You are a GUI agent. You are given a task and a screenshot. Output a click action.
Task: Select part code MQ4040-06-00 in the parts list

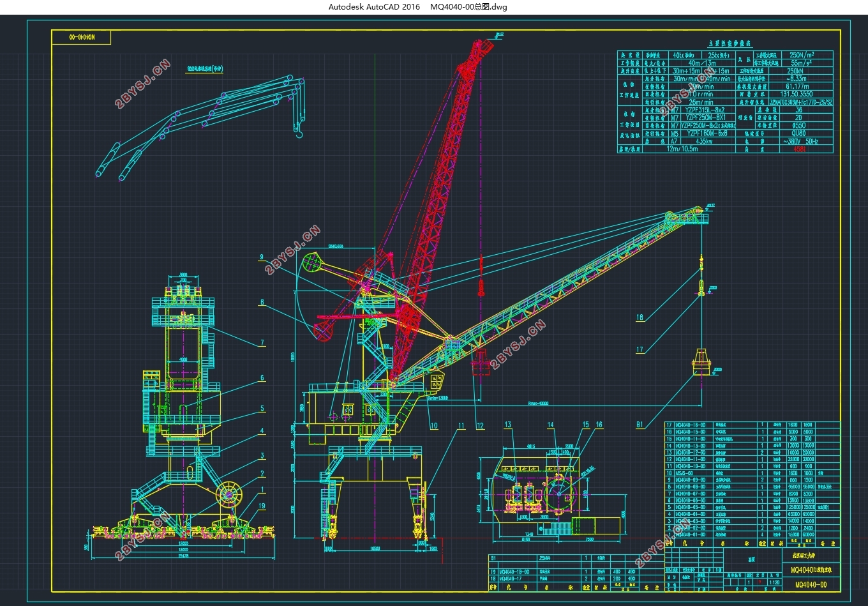[690, 501]
